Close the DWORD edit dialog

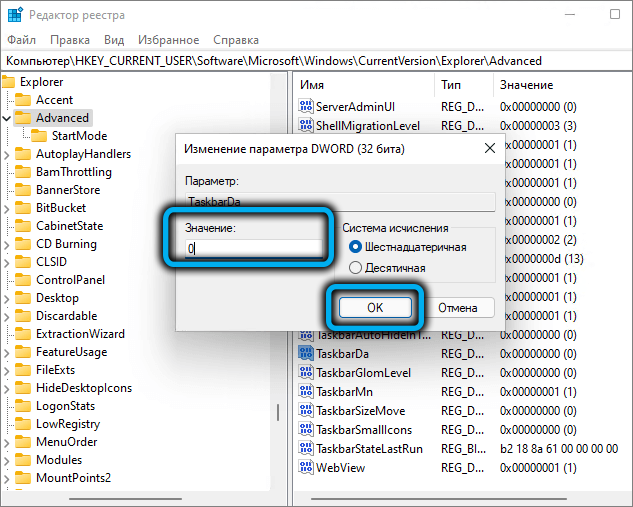(488, 149)
